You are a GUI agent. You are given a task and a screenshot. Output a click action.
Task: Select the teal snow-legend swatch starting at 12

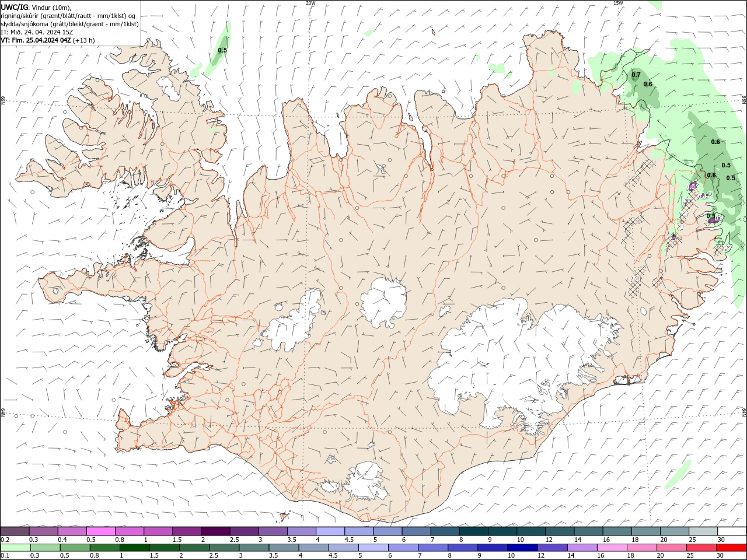tap(559, 531)
